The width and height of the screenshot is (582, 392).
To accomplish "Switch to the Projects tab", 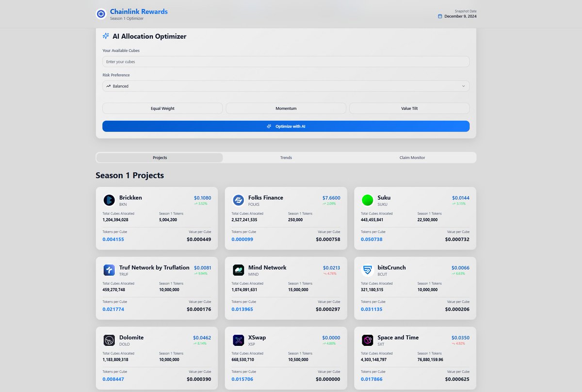I will [x=160, y=158].
